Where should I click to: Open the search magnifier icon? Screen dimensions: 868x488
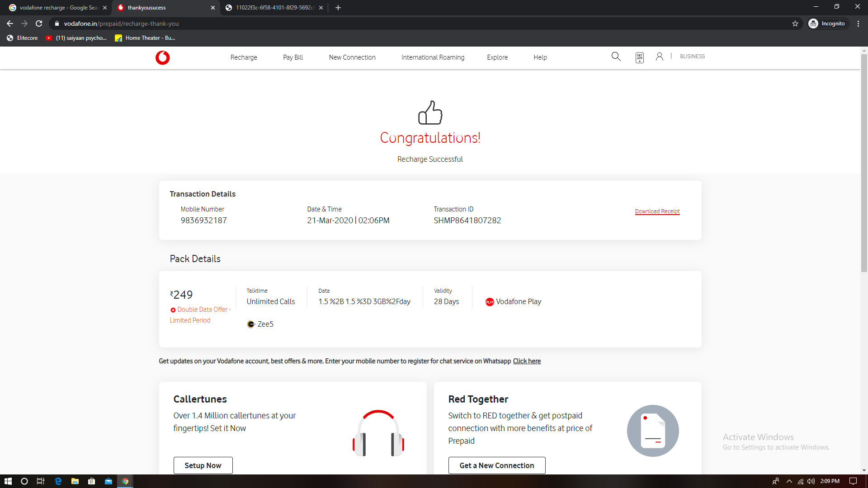click(616, 56)
